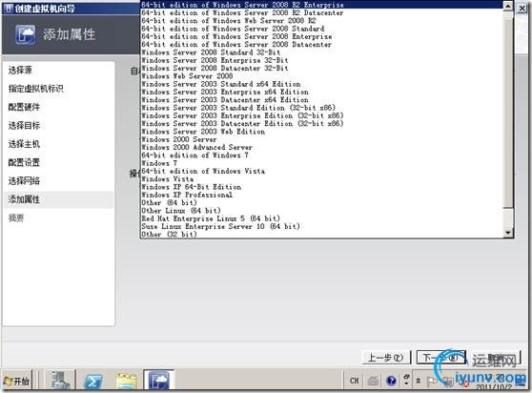Choose 64-bit Windows Web Server 2008 R2
Viewport: 532px width, 393px height.
pyautogui.click(x=321, y=21)
